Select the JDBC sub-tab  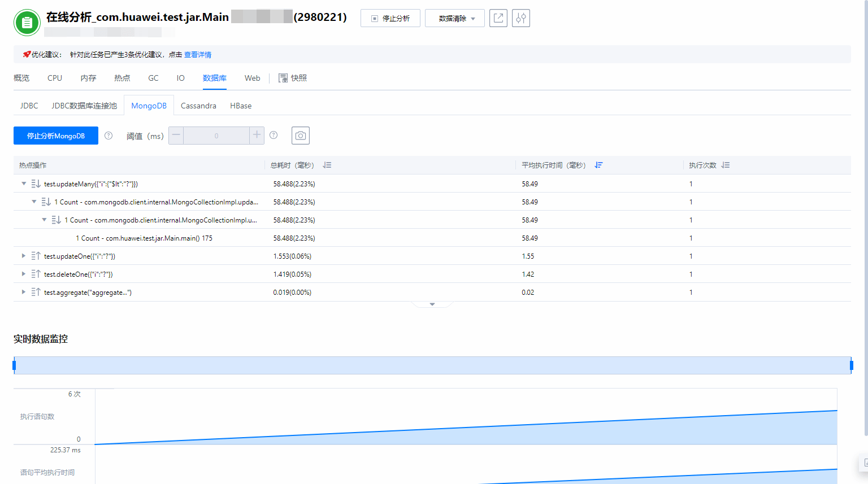point(29,106)
